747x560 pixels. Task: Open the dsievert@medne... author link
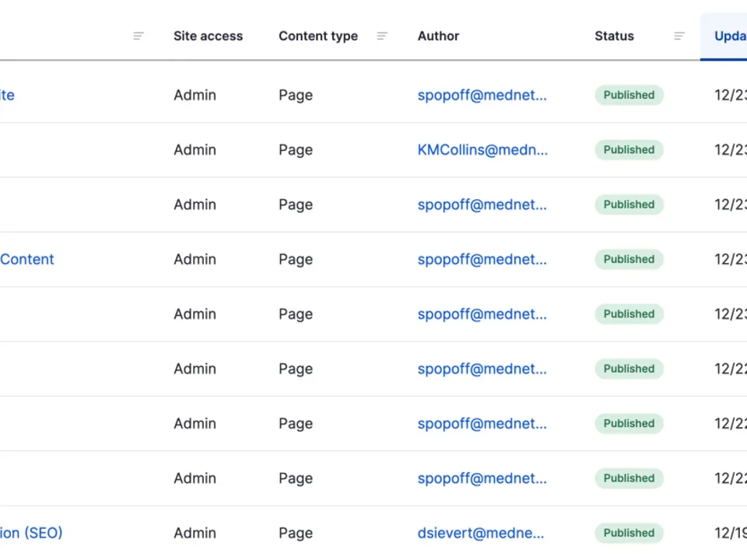(x=481, y=533)
